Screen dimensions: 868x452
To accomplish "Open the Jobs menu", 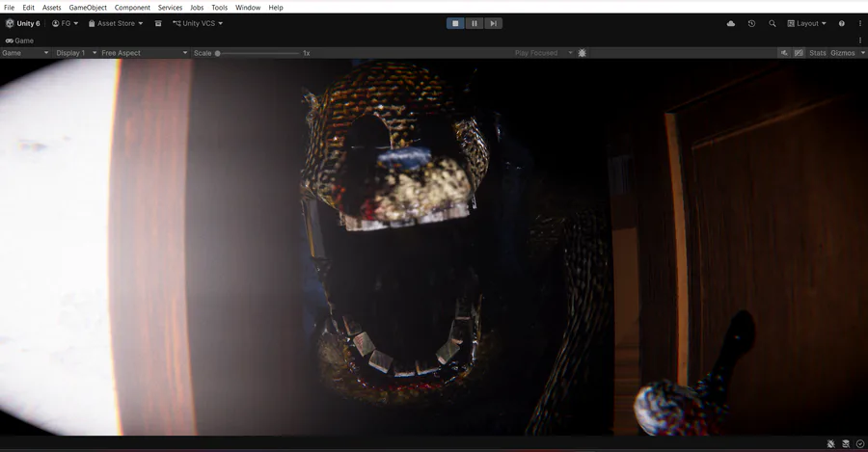I will click(x=197, y=7).
